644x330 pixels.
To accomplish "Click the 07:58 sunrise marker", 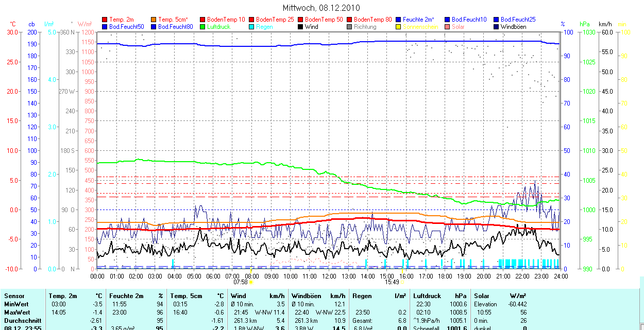I will pos(241,282).
